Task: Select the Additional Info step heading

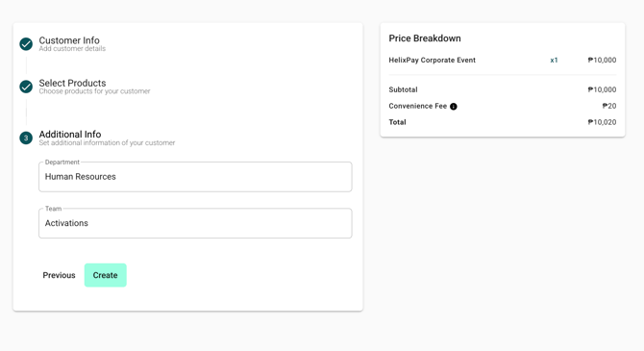Action: 70,134
